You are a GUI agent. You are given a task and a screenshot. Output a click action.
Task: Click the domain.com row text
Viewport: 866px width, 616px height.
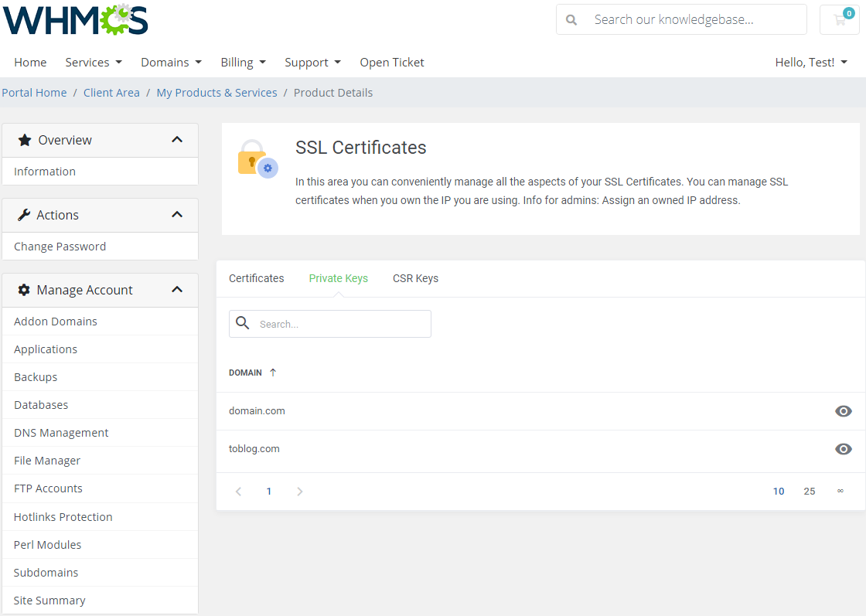coord(257,410)
